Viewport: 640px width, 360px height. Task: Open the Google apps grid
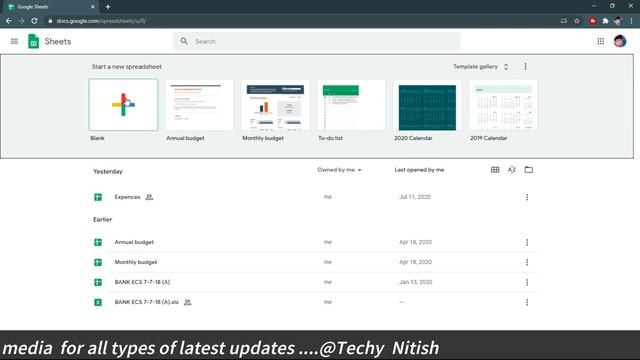coord(600,41)
